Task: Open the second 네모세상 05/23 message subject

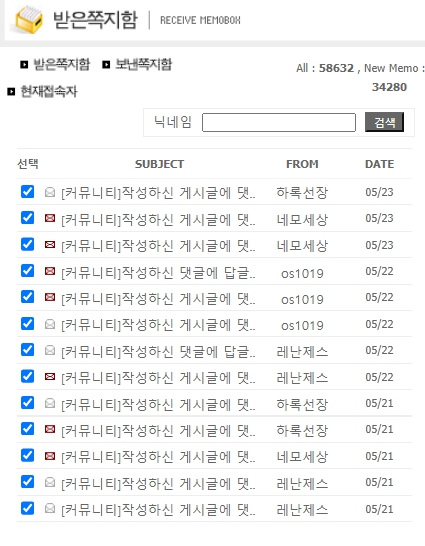Action: click(x=158, y=246)
